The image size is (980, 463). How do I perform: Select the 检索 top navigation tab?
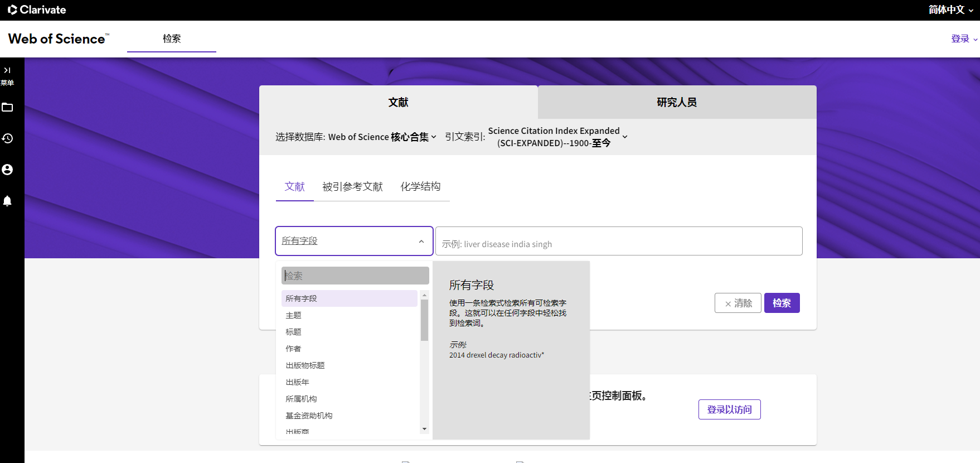[172, 38]
